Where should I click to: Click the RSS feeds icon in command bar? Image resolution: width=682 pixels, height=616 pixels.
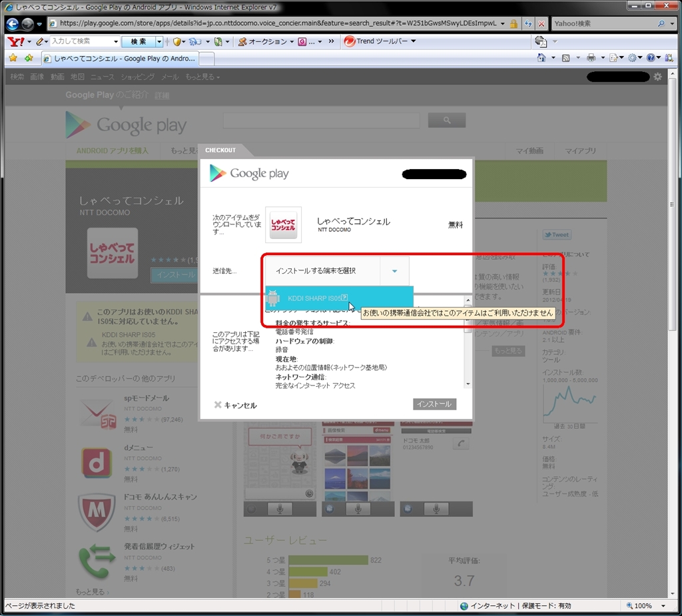click(x=565, y=57)
